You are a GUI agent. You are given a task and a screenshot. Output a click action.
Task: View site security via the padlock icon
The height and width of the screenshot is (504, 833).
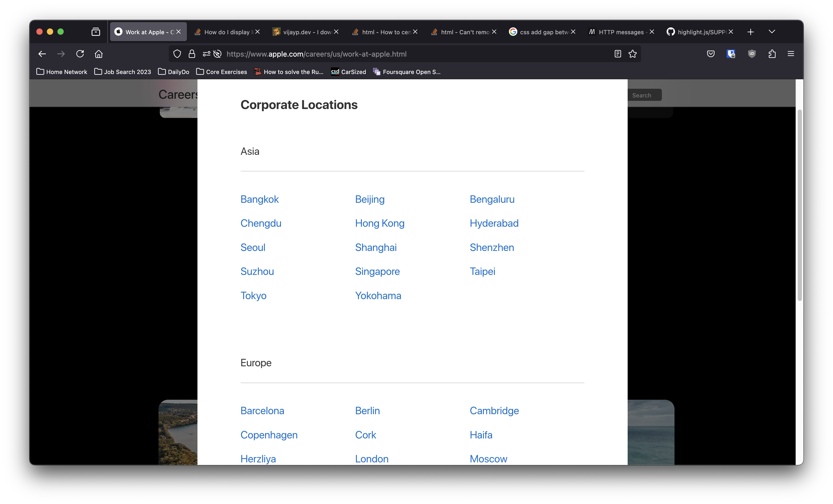pyautogui.click(x=192, y=54)
